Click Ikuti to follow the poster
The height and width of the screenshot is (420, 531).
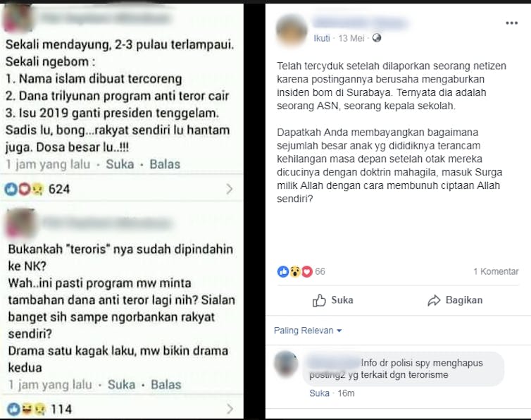[321, 38]
